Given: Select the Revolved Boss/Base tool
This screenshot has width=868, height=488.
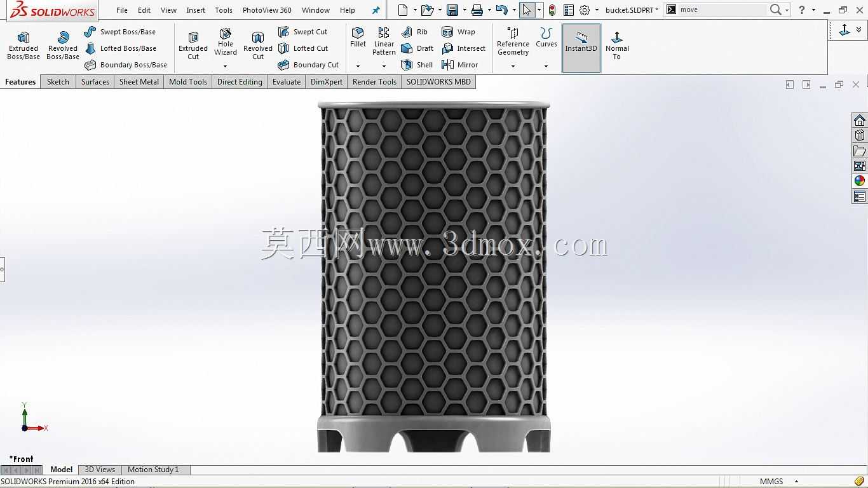Looking at the screenshot, I should pos(63,45).
